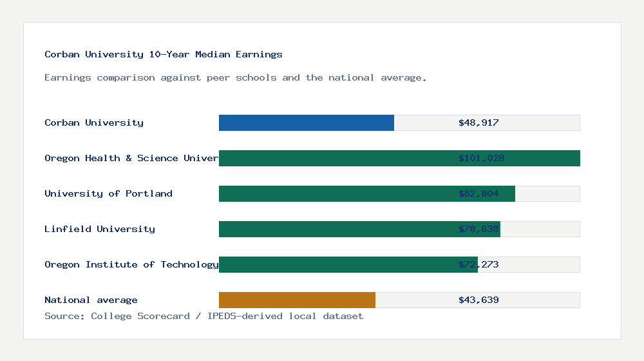Viewport: 644px width, 361px height.
Task: Click the green University of Portland bar
Action: click(367, 193)
